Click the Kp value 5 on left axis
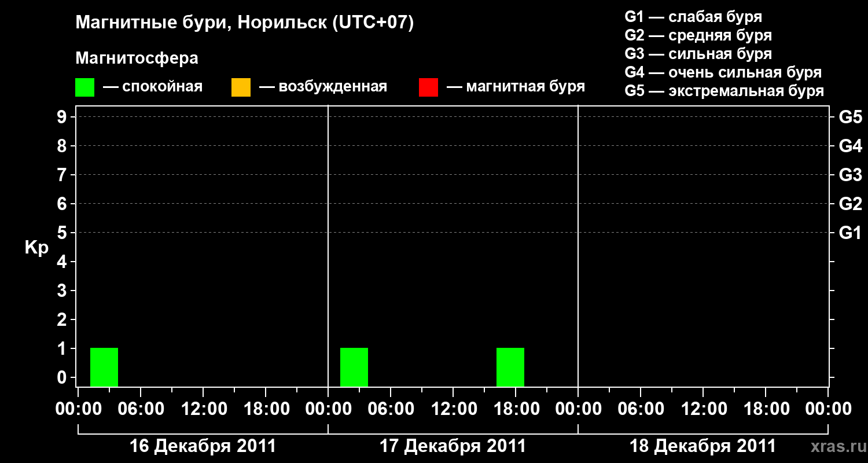868x463 pixels. tap(63, 233)
